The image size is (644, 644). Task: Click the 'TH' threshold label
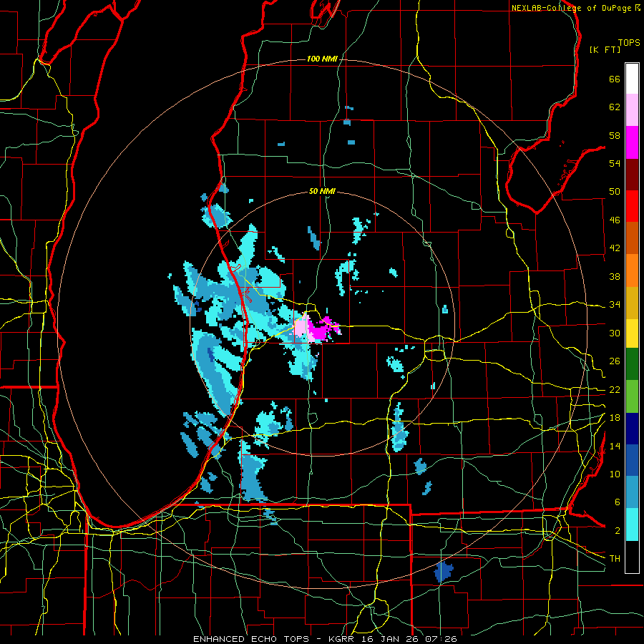(615, 559)
